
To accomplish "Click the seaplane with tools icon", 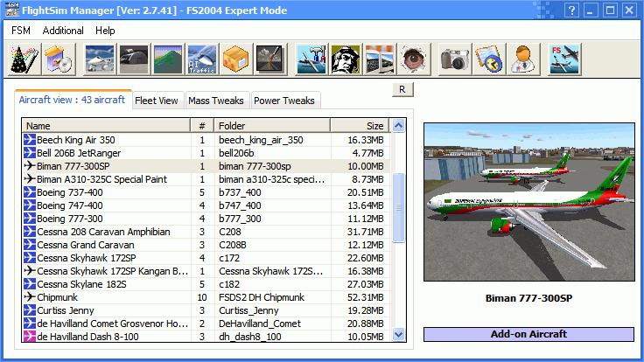I will 311,59.
